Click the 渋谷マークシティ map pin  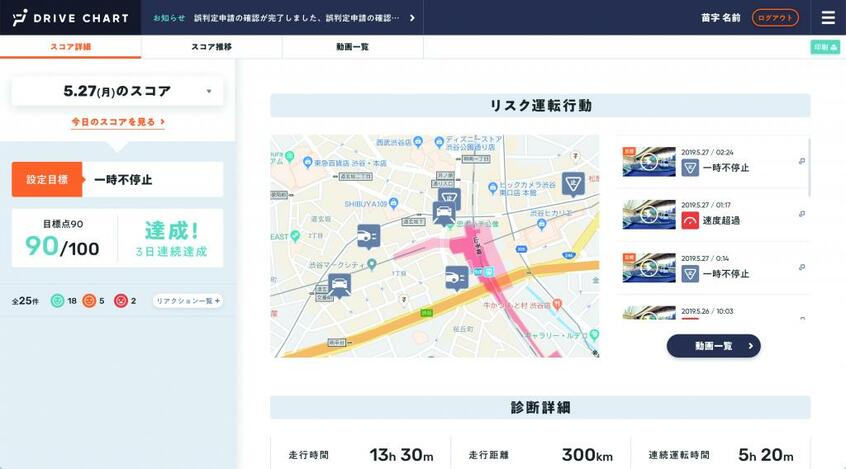(x=371, y=264)
